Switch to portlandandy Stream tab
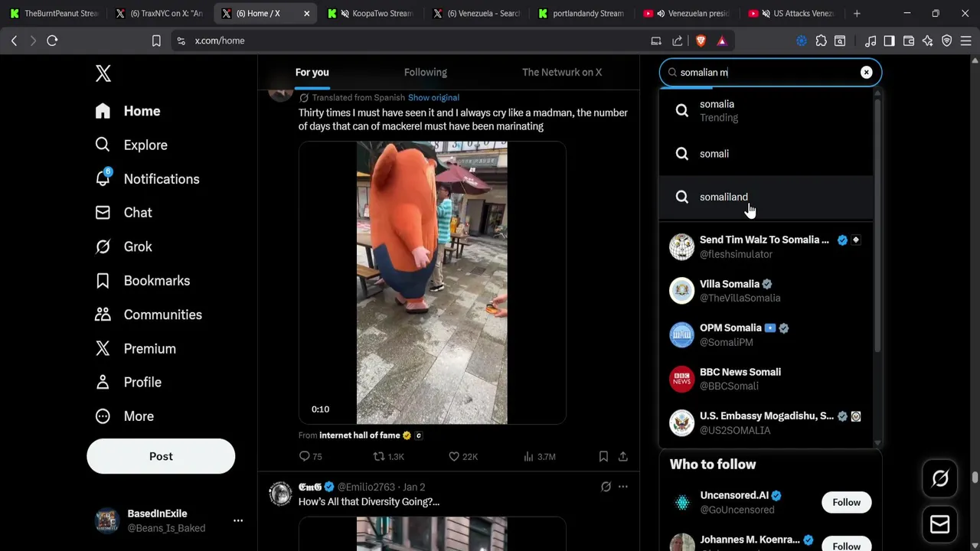The image size is (980, 551). (582, 13)
